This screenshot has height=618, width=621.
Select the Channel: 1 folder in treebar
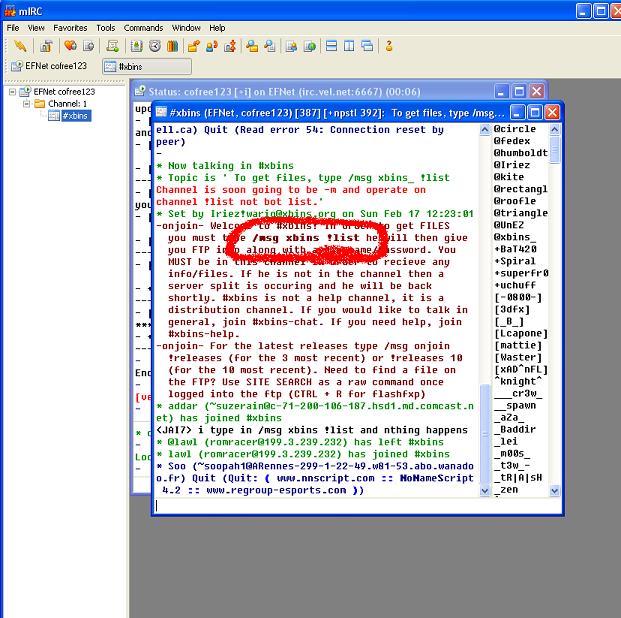[x=67, y=104]
